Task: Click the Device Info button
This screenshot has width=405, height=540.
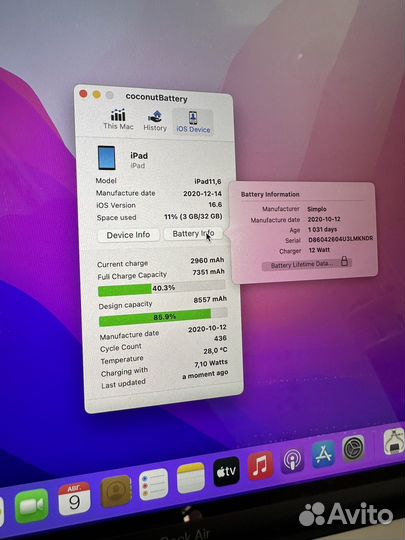Action: click(x=128, y=235)
